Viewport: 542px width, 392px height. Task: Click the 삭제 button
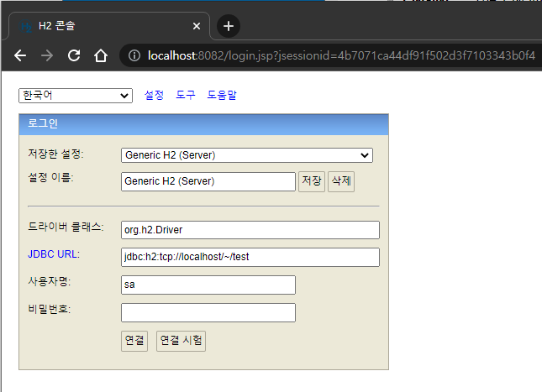[x=341, y=181]
